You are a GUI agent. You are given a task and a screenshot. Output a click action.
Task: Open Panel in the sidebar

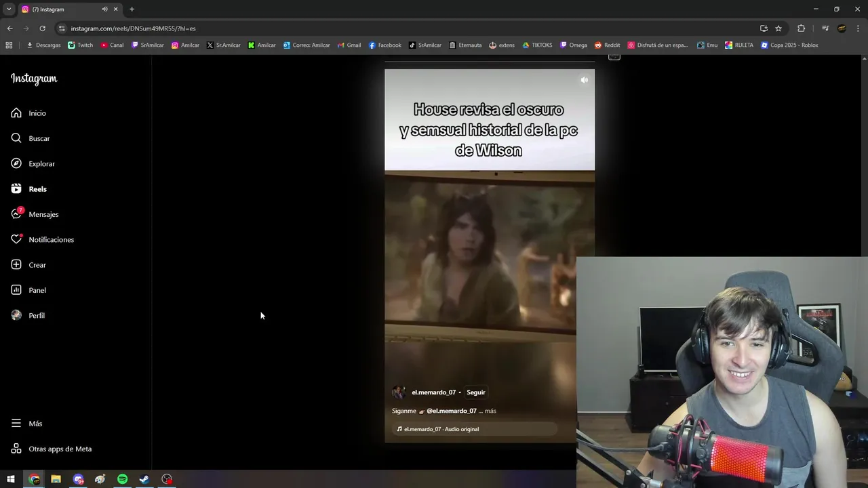coord(28,290)
